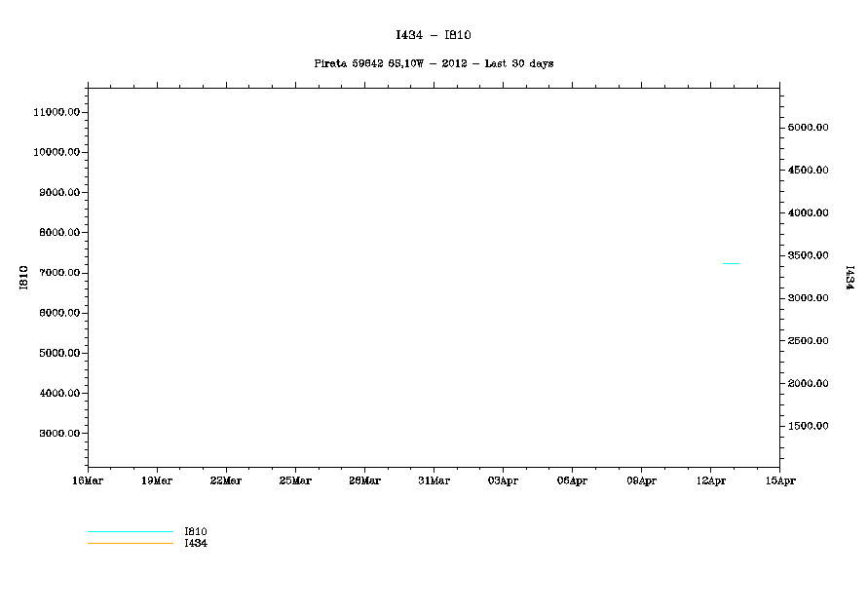Screen dimensions: 868x614
Task: Click the 7000.00 left axis value
Action: tap(57, 273)
